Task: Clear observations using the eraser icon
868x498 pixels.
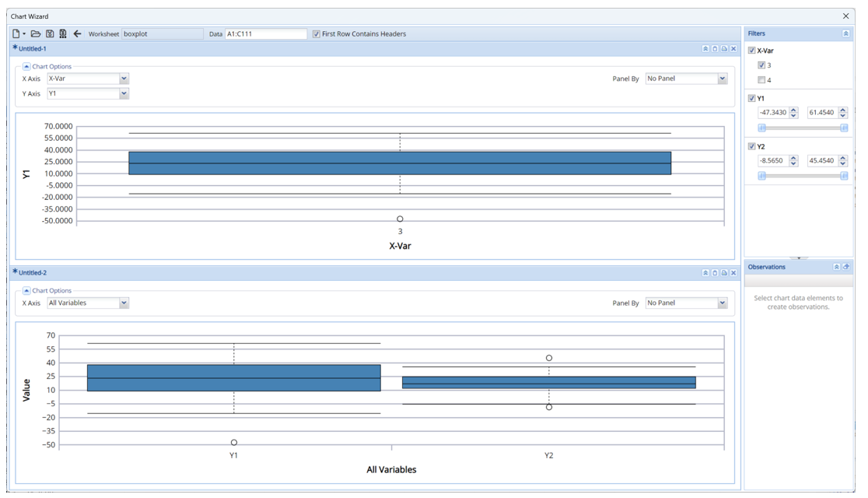Action: point(846,267)
